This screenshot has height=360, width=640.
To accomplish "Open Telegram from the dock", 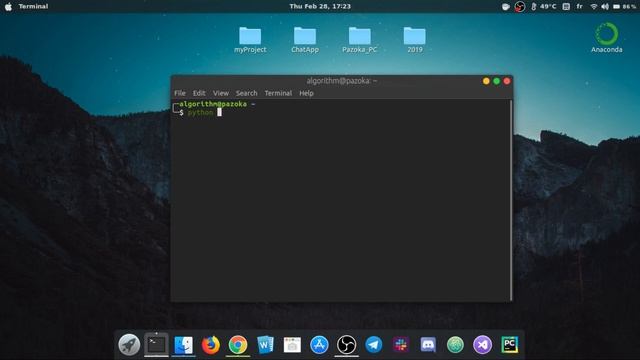I will point(373,345).
